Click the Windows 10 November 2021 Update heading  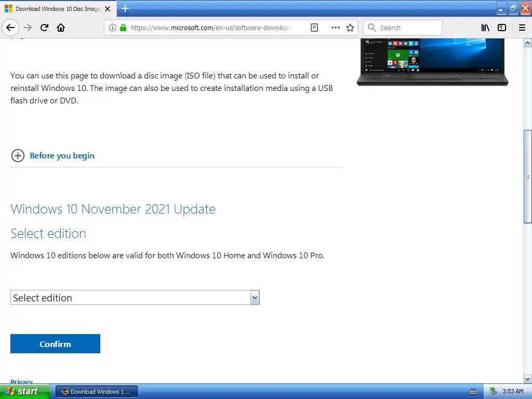113,209
